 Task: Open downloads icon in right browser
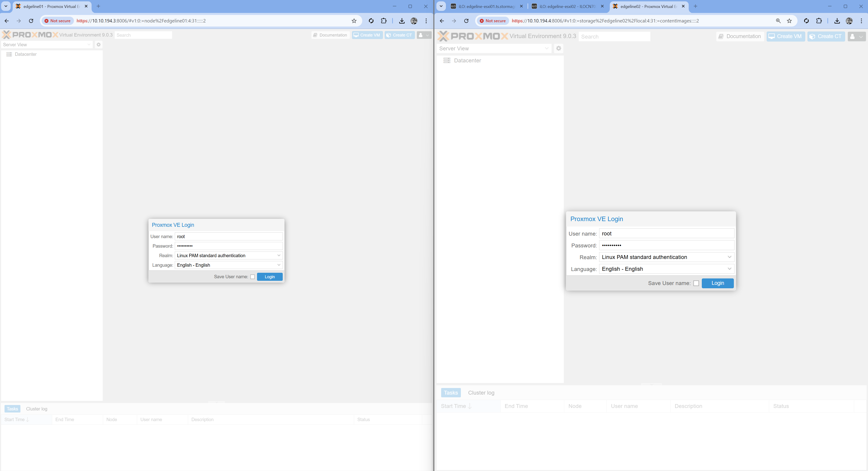click(837, 21)
